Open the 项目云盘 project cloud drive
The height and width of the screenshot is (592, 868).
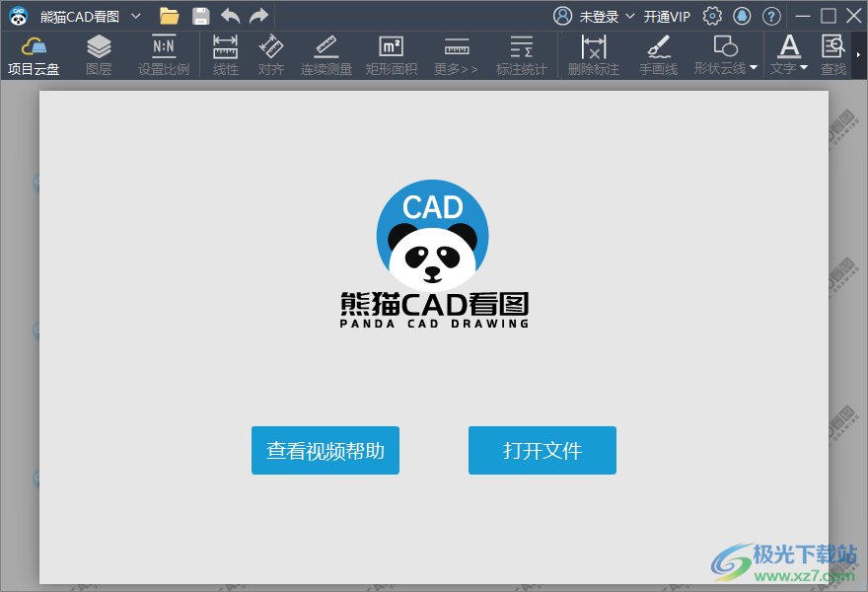click(34, 56)
